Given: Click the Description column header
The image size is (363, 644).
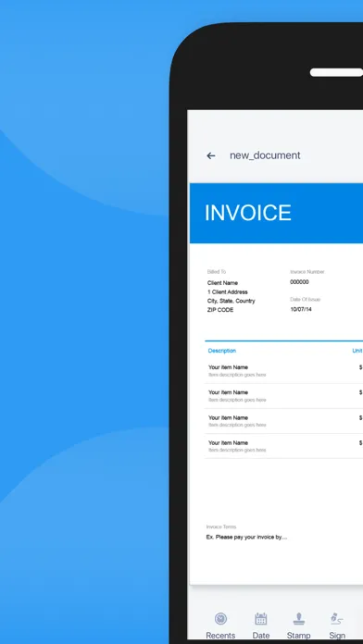Looking at the screenshot, I should point(222,351).
